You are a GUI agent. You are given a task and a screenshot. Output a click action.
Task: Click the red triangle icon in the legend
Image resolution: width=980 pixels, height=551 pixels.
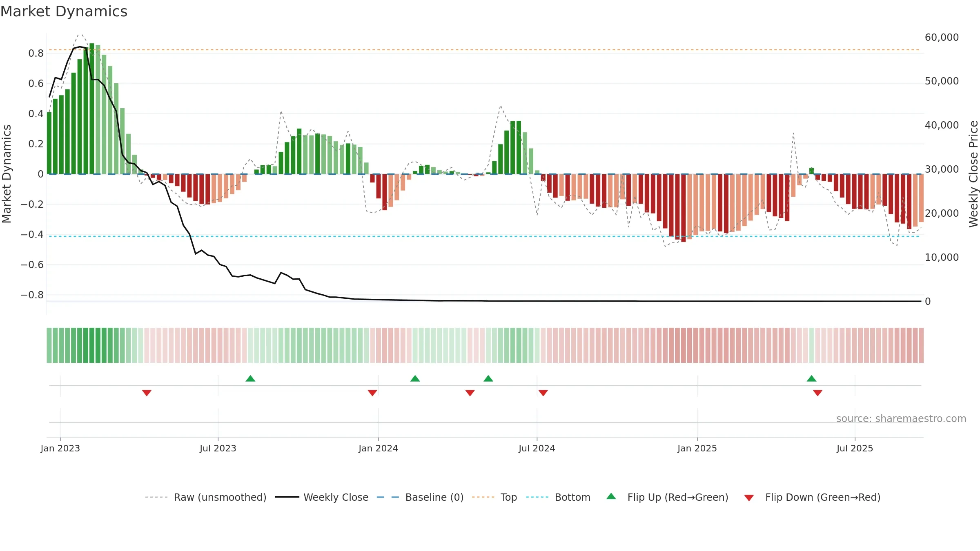(749, 498)
